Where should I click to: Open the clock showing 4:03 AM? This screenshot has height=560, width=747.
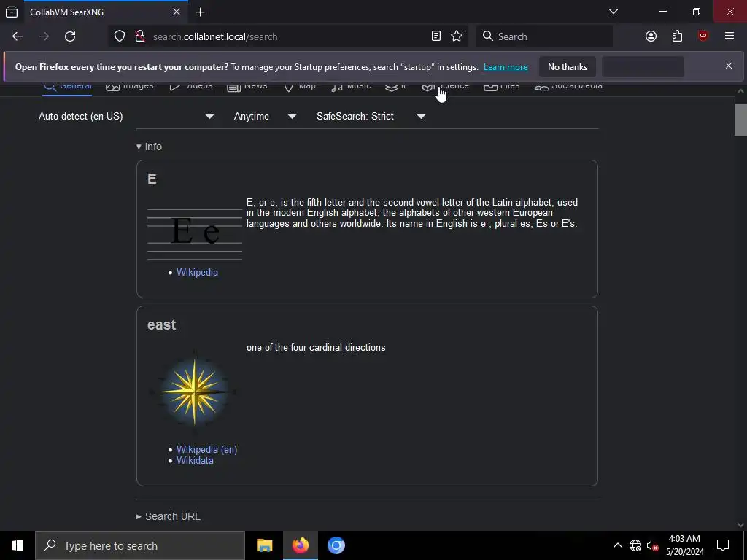684,545
